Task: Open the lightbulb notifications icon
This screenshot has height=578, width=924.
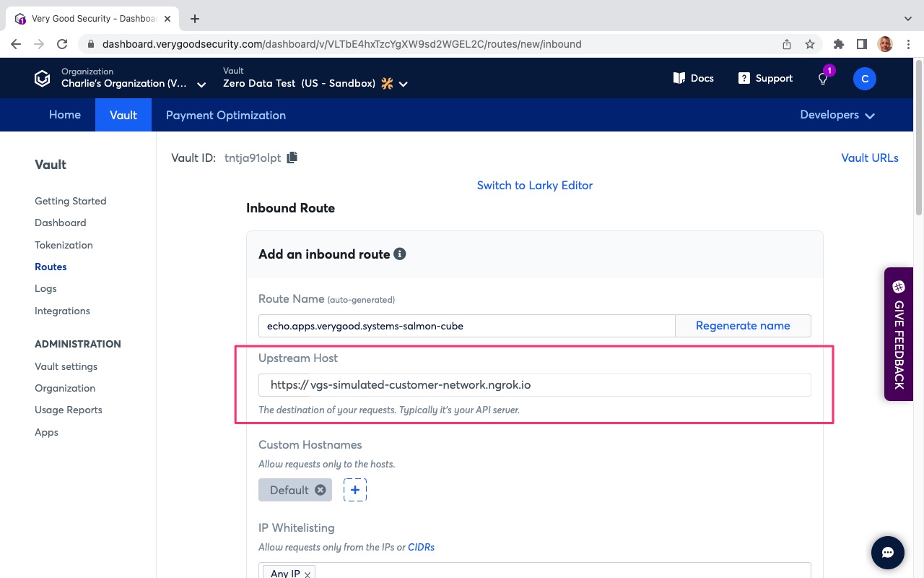Action: pyautogui.click(x=823, y=78)
